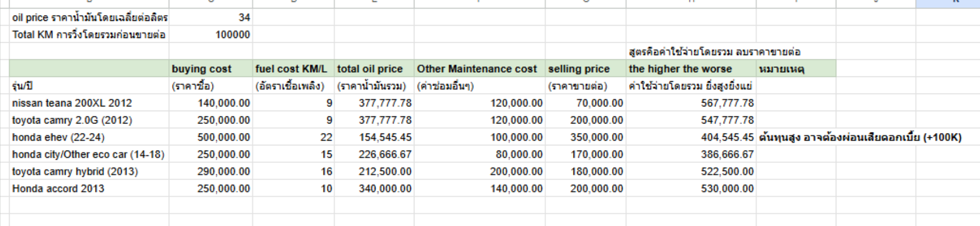Select total oil price 154,545.45
This screenshot has width=980, height=226.
coord(374,137)
